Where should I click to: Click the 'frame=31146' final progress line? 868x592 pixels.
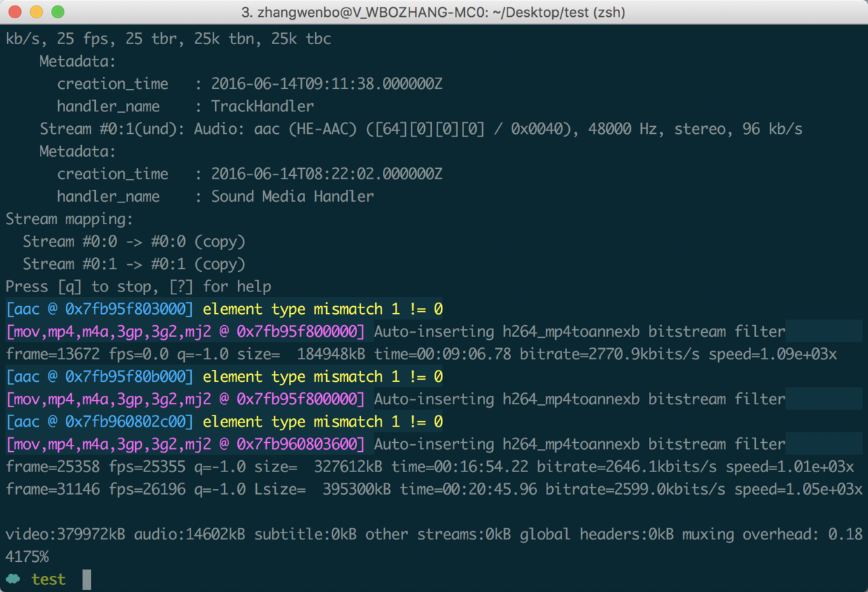pyautogui.click(x=434, y=489)
